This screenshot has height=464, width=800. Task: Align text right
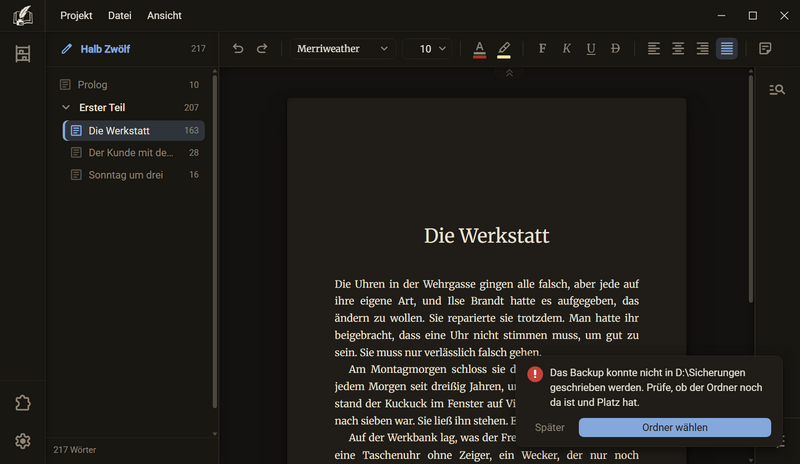[x=703, y=48]
